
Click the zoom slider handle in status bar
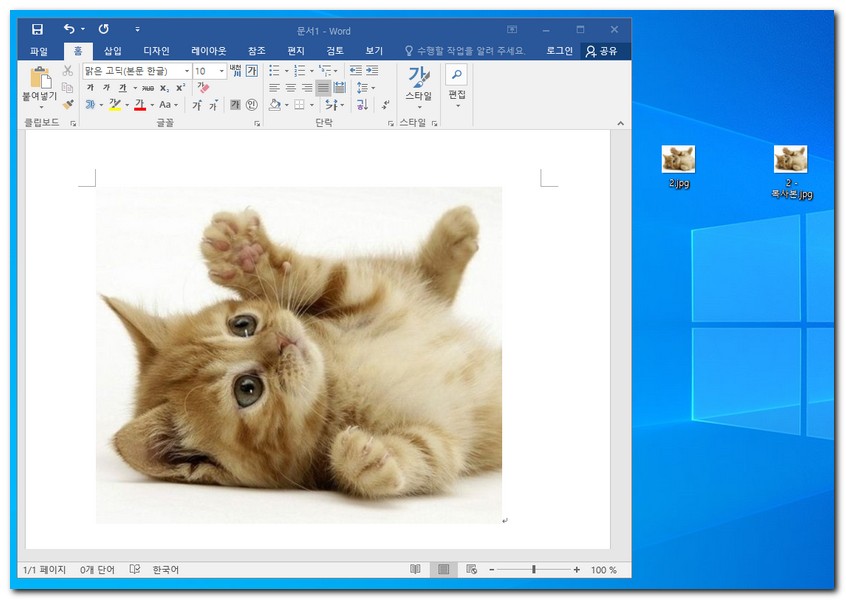click(534, 570)
